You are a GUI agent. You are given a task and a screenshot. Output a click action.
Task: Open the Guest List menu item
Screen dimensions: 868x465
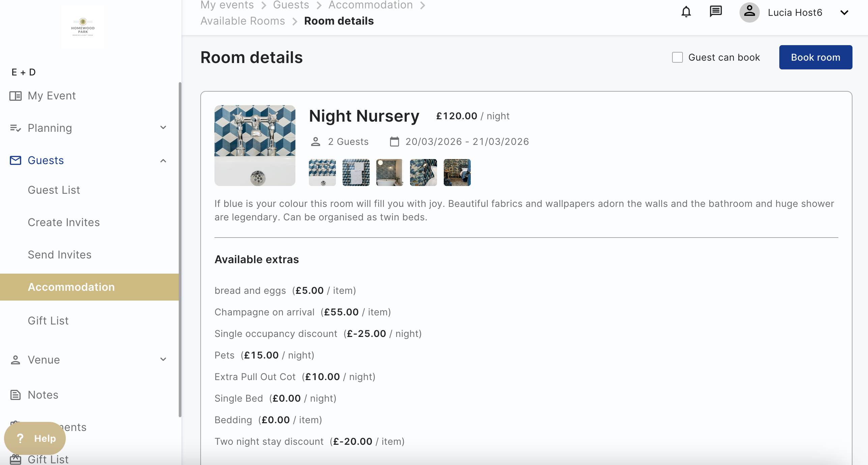point(54,190)
